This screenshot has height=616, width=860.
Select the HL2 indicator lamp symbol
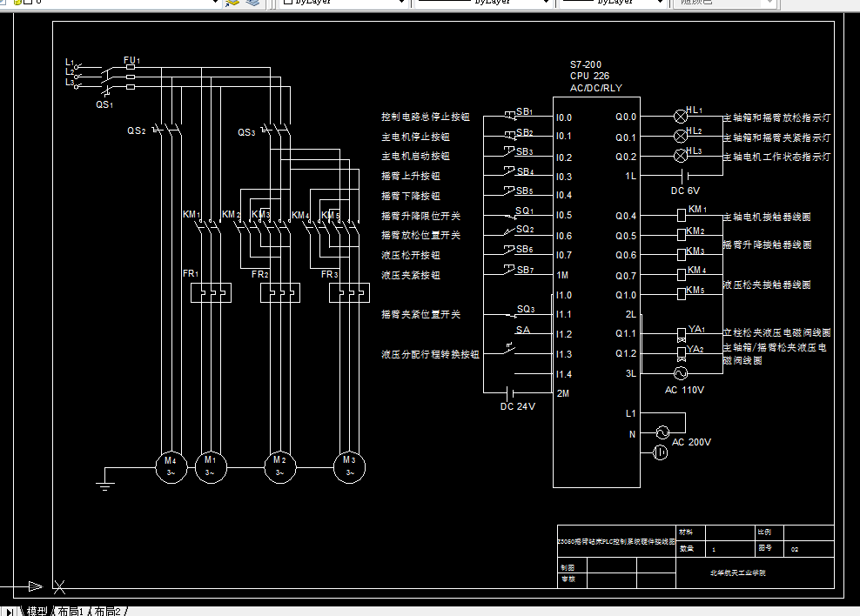680,136
